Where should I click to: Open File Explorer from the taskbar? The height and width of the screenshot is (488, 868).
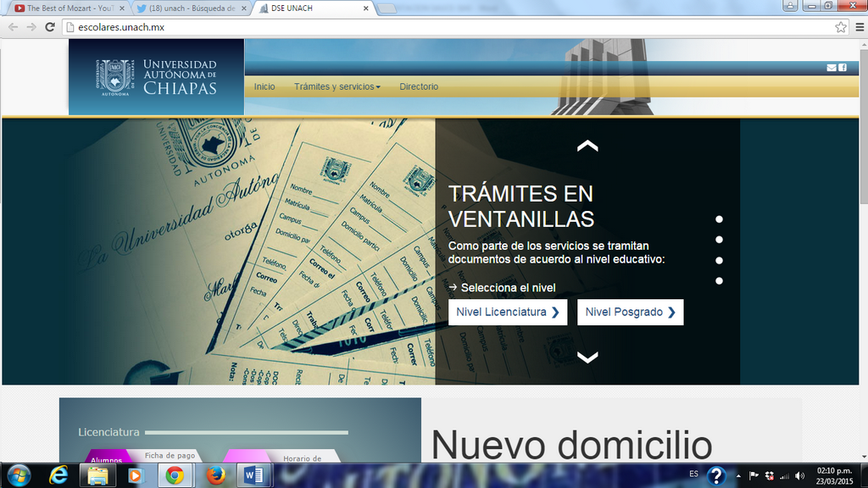click(x=98, y=476)
